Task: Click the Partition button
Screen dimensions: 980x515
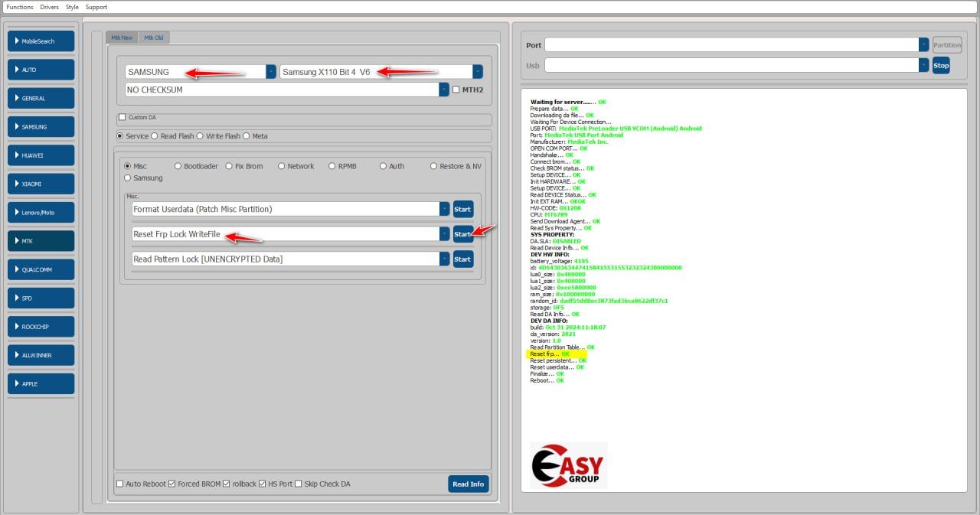Action: [947, 45]
